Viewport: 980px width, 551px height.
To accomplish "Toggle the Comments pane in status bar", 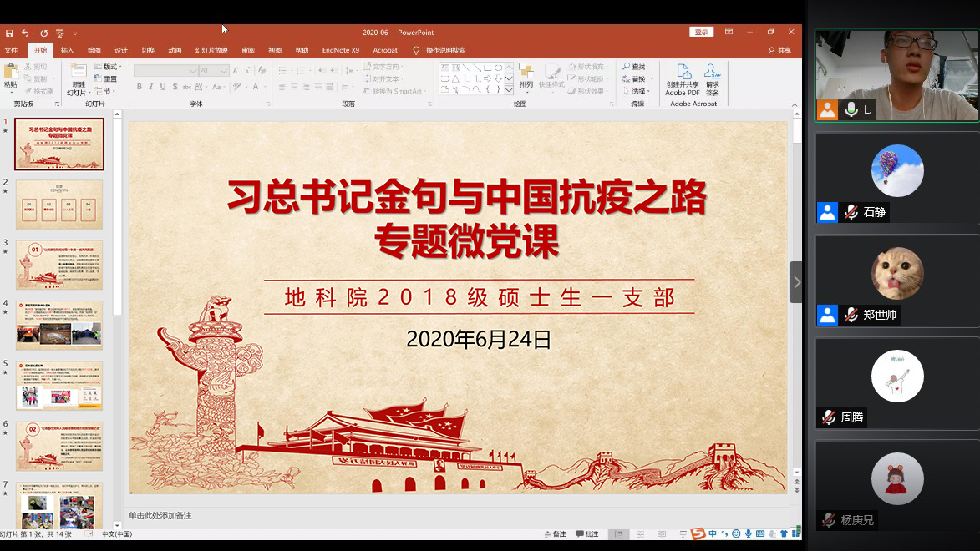I will coord(587,534).
